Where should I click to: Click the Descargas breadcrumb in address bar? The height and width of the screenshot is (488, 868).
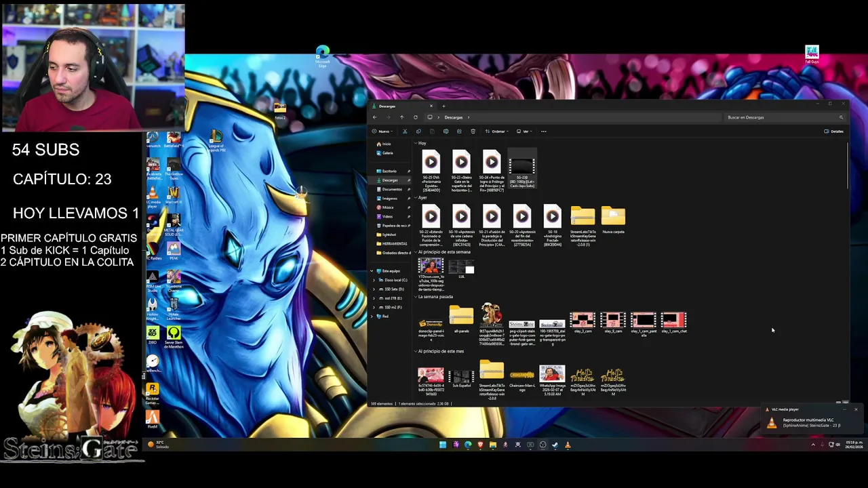(x=454, y=117)
